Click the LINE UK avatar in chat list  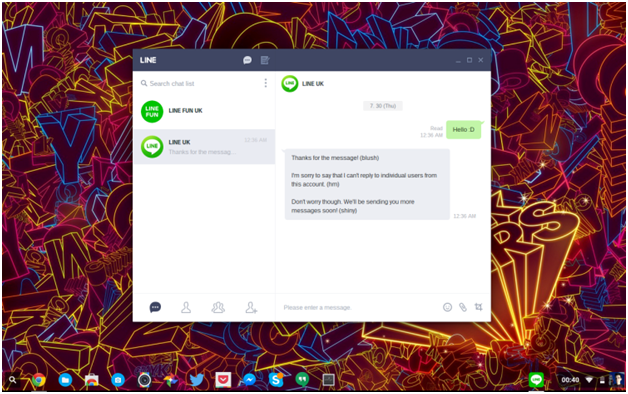click(x=152, y=147)
